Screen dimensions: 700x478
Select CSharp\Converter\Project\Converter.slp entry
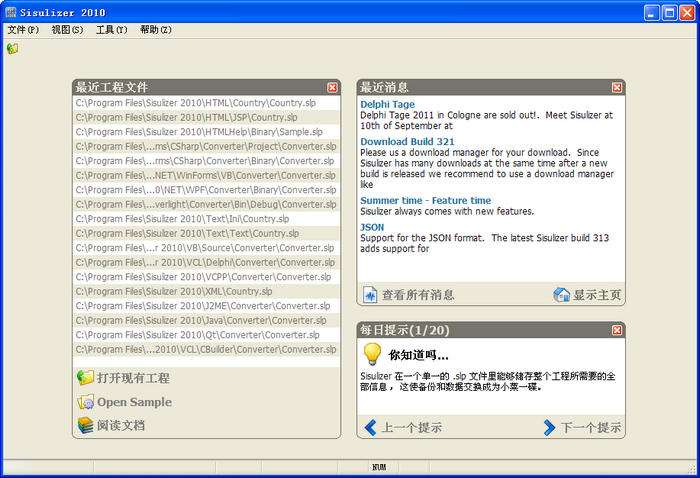tap(206, 146)
